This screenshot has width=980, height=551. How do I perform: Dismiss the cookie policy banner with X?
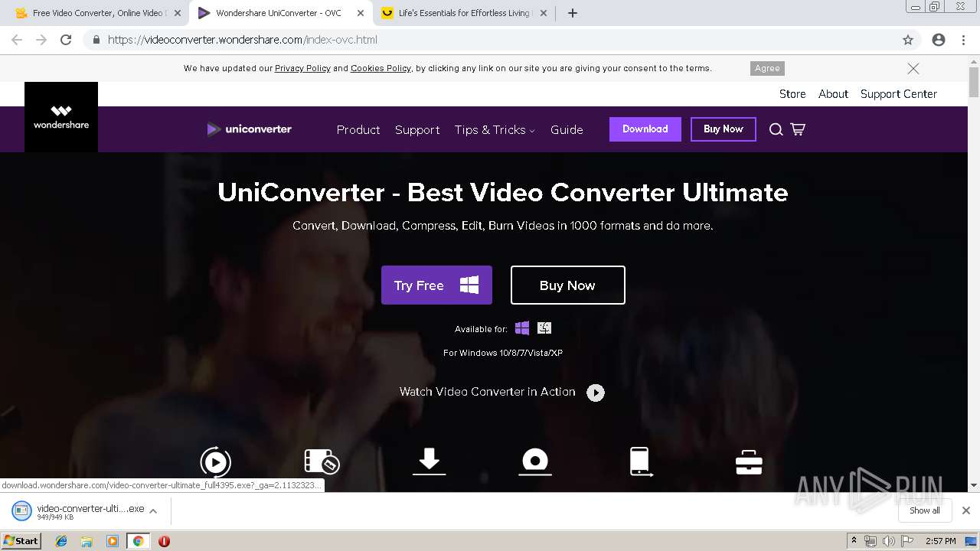pos(913,68)
